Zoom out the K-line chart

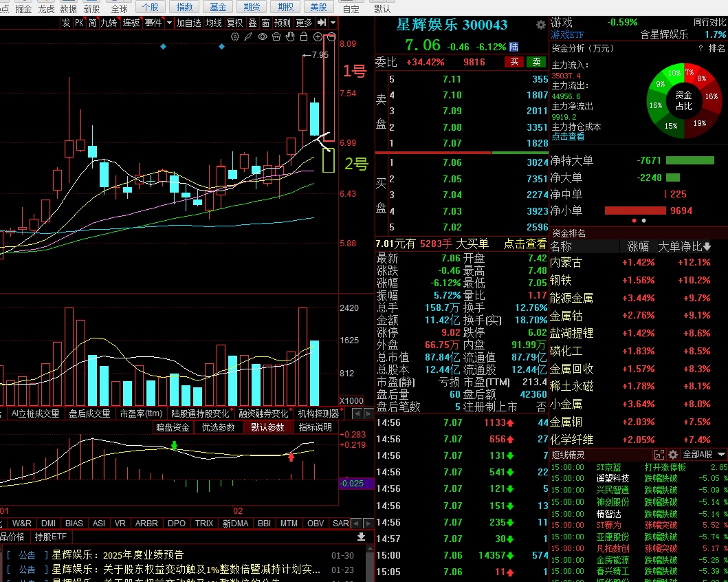331,37
